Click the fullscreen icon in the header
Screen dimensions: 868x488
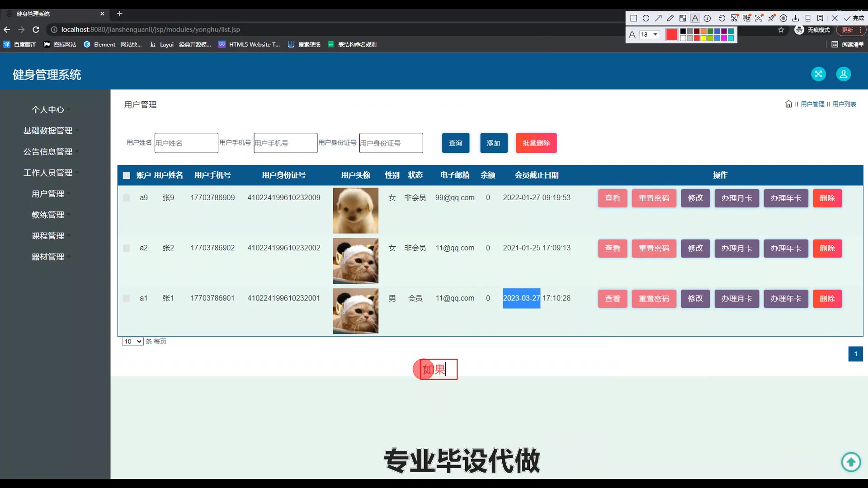pos(818,74)
